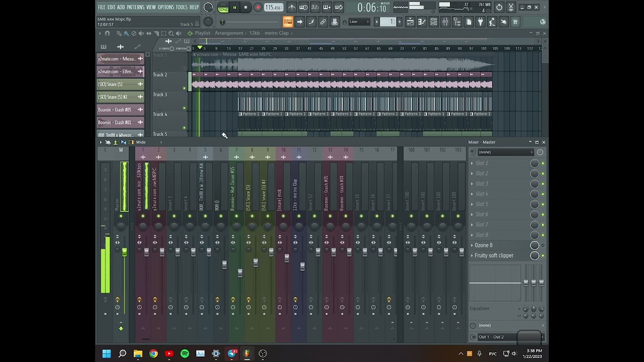The image size is (644, 362).
Task: Open the playlist options menu arrow
Action: (100, 33)
